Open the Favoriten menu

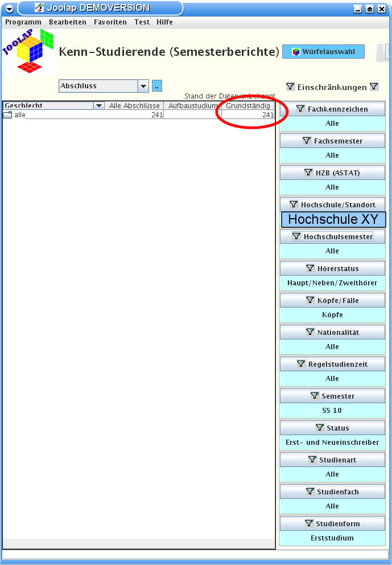click(110, 22)
